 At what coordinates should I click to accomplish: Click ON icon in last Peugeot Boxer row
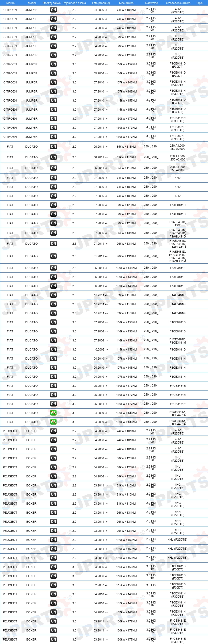click(x=53, y=639)
